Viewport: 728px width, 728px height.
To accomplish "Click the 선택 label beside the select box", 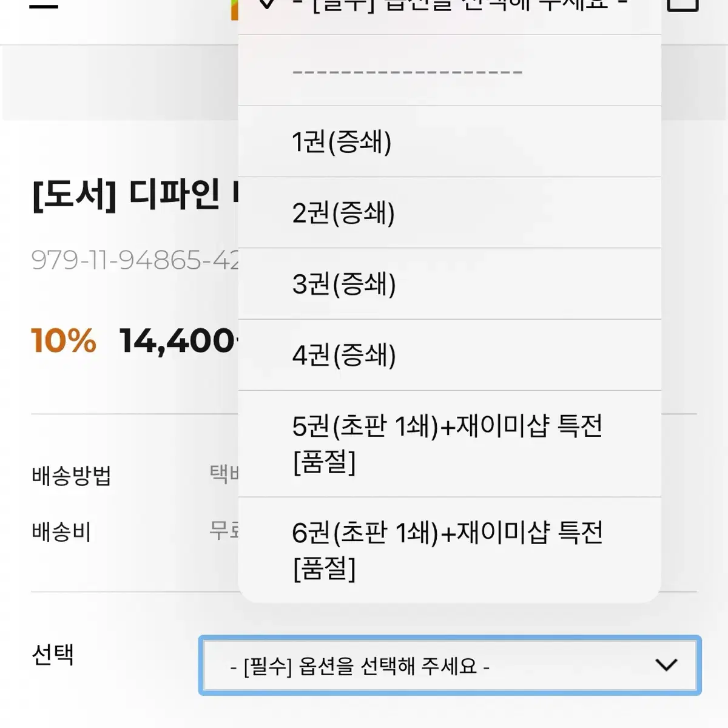I will click(x=53, y=655).
